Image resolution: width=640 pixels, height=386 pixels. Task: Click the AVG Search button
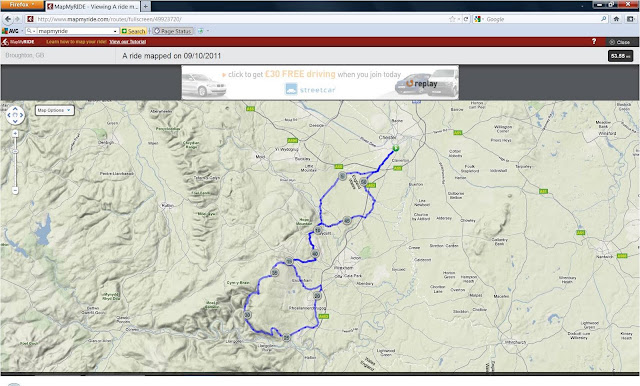coord(133,31)
